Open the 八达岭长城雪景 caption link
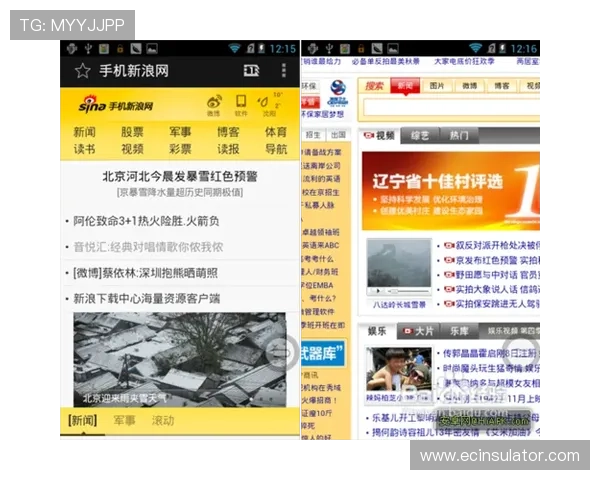This screenshot has height=480, width=600. (x=399, y=305)
